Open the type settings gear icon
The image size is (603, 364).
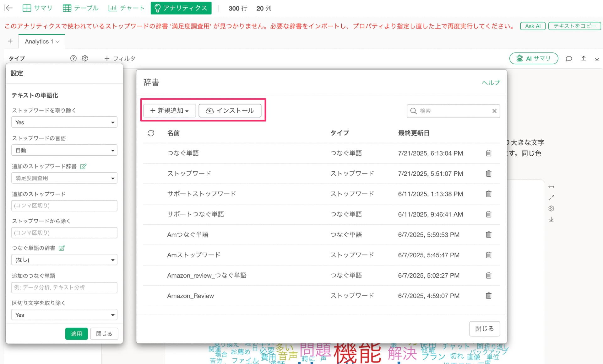pos(85,58)
